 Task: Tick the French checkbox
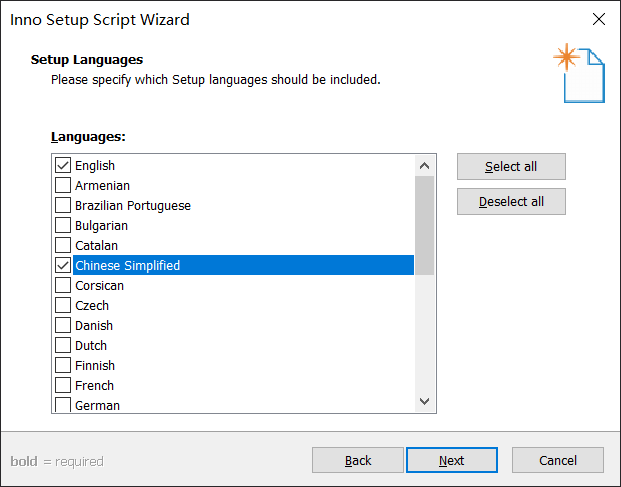(63, 385)
